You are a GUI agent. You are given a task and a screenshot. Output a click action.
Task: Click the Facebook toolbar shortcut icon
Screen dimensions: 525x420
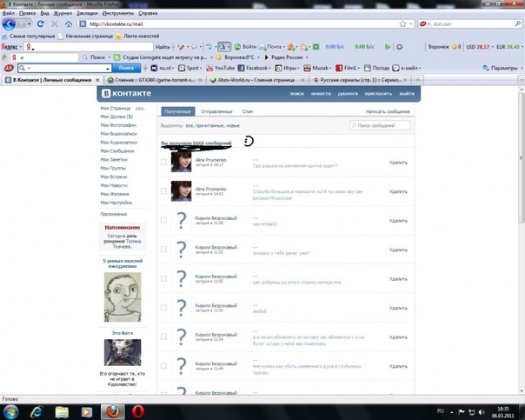click(x=241, y=68)
